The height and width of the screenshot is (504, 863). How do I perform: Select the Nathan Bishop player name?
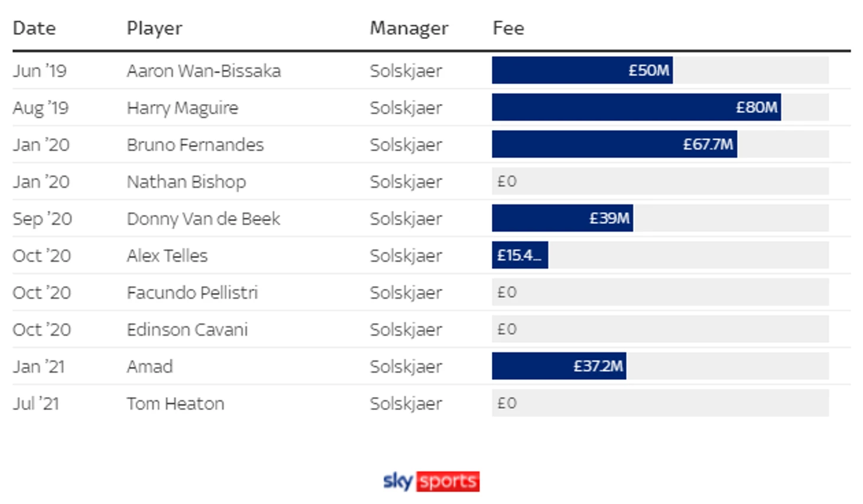(x=186, y=182)
